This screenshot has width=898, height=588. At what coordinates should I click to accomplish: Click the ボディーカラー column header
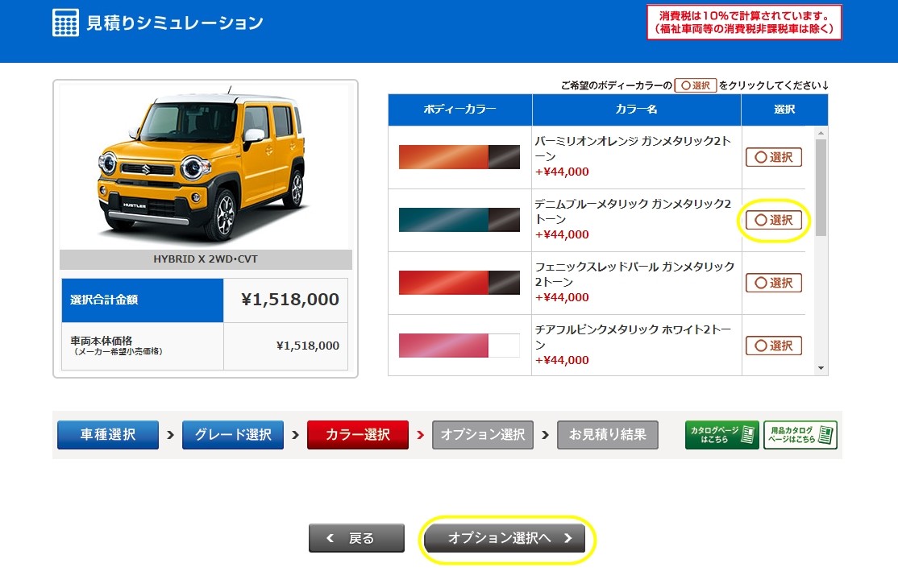click(x=459, y=110)
